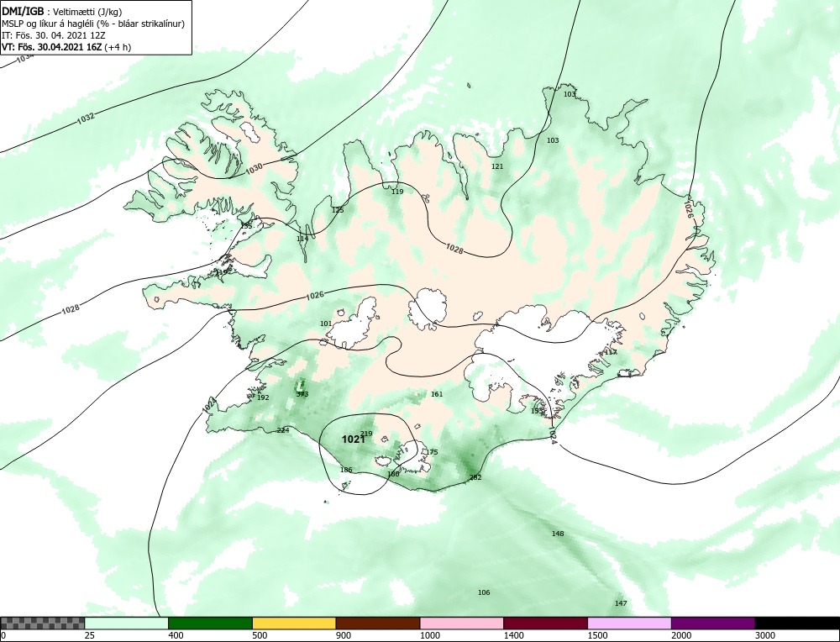
Task: Click the 'DMI/IGB : Veltimætti (J/kg)' title
Action: point(61,12)
